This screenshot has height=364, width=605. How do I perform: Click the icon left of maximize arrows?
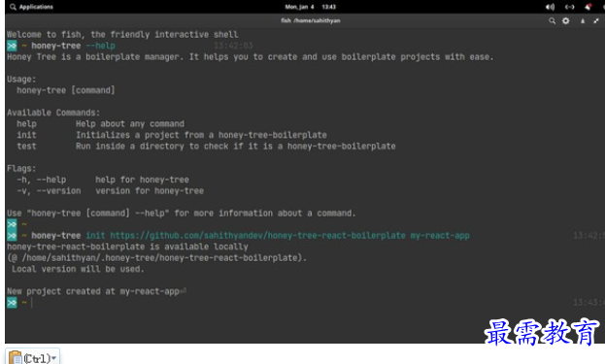583,20
